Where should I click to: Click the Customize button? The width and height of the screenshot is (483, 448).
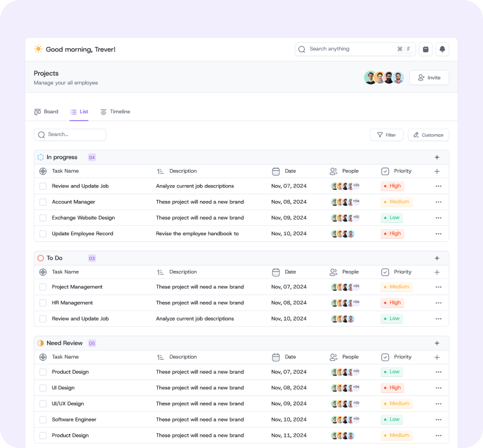pos(428,135)
